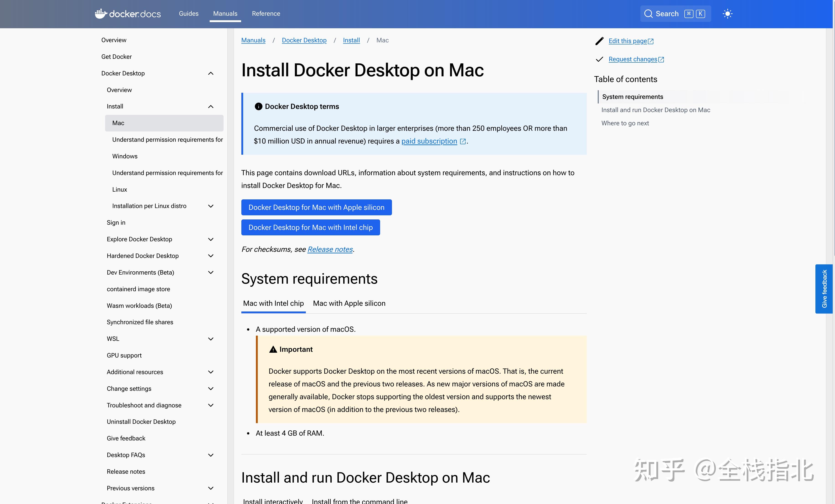
Task: Click external-link icon after Request changes
Action: (661, 60)
